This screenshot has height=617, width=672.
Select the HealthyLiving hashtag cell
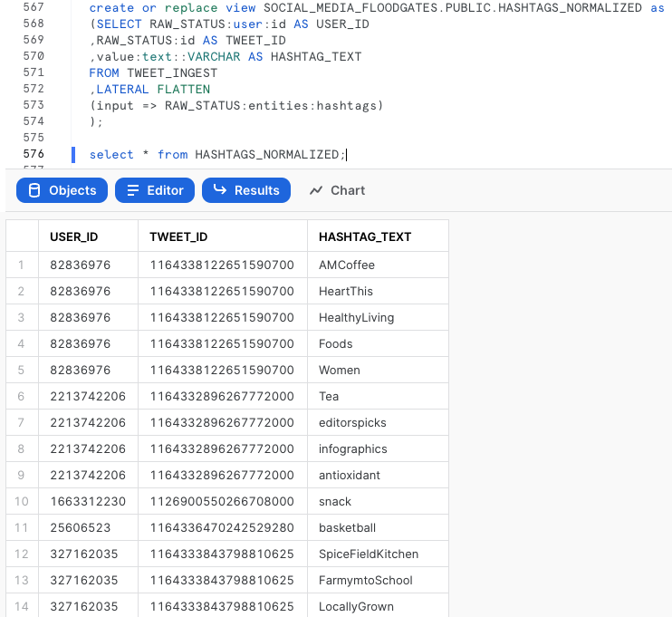click(378, 317)
